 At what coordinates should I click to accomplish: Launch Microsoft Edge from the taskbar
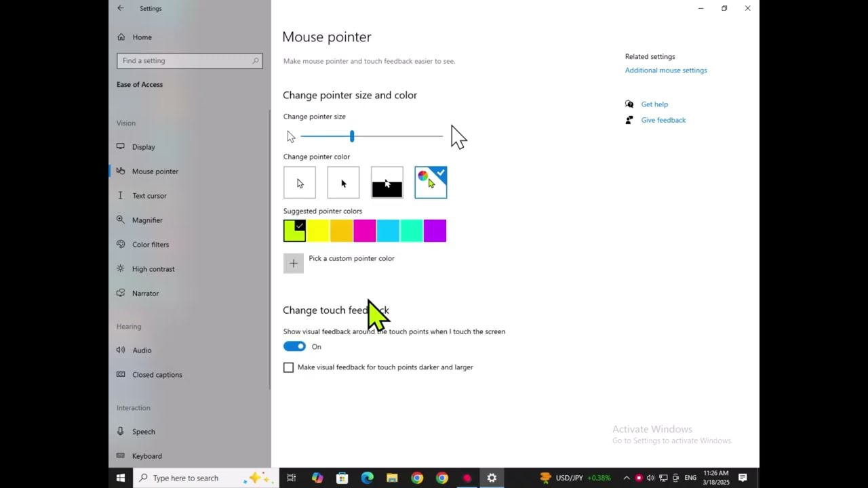pos(367,478)
